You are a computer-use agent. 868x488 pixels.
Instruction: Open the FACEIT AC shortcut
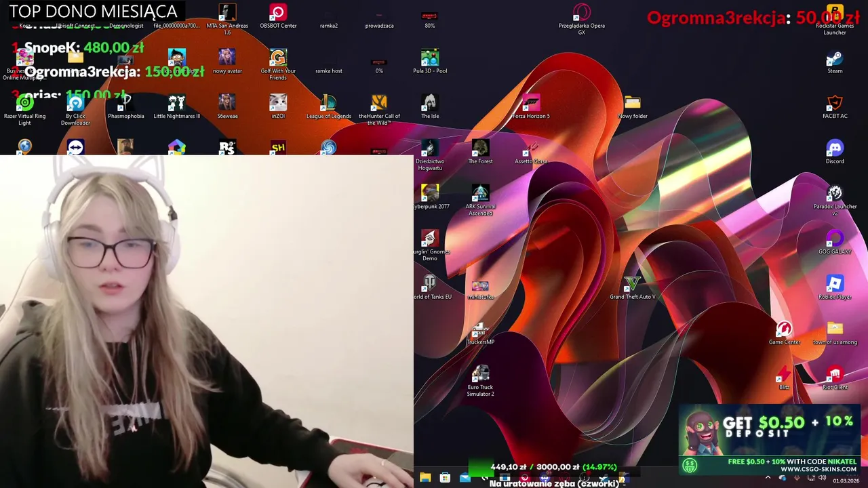tap(835, 107)
